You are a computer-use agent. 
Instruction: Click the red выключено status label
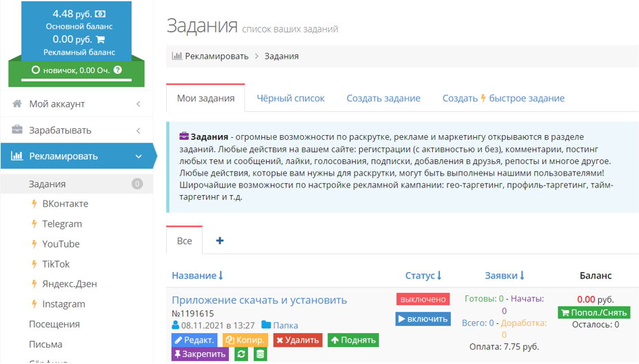[423, 299]
